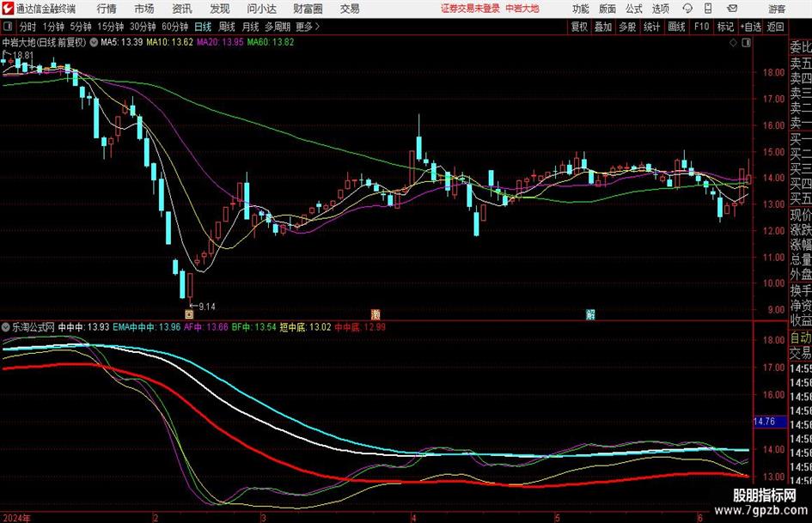Switch to 60分钟 period tab
Viewport: 812px width, 523px height.
174,27
